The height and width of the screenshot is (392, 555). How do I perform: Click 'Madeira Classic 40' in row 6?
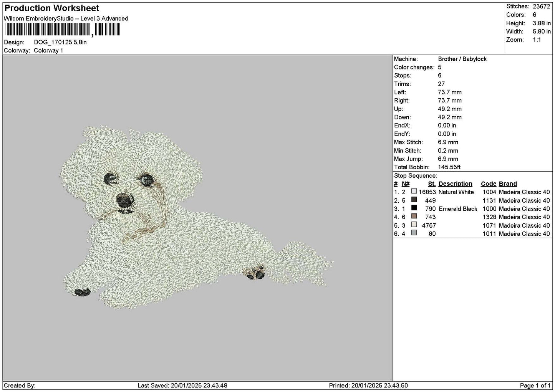pos(524,234)
